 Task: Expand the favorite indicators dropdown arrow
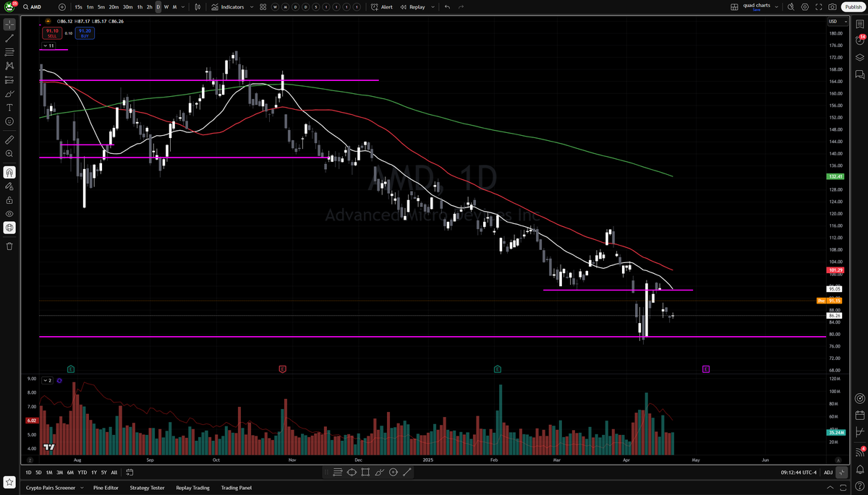(x=251, y=7)
